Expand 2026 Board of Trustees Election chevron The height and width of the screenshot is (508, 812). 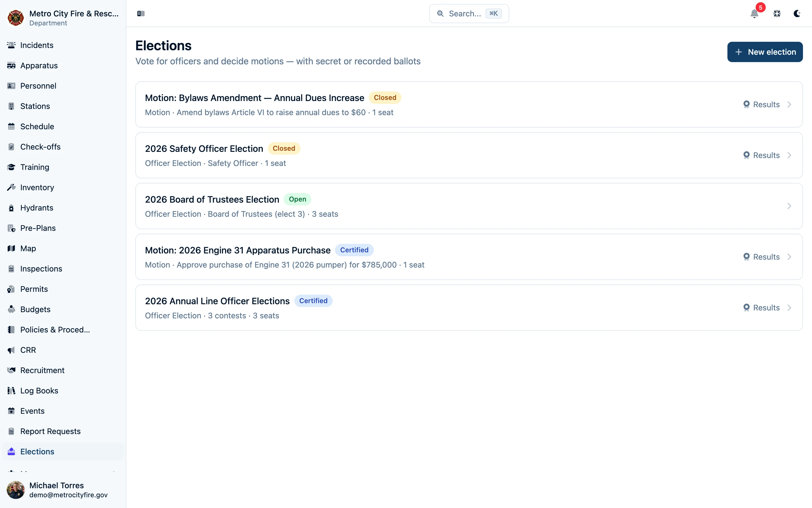tap(789, 206)
